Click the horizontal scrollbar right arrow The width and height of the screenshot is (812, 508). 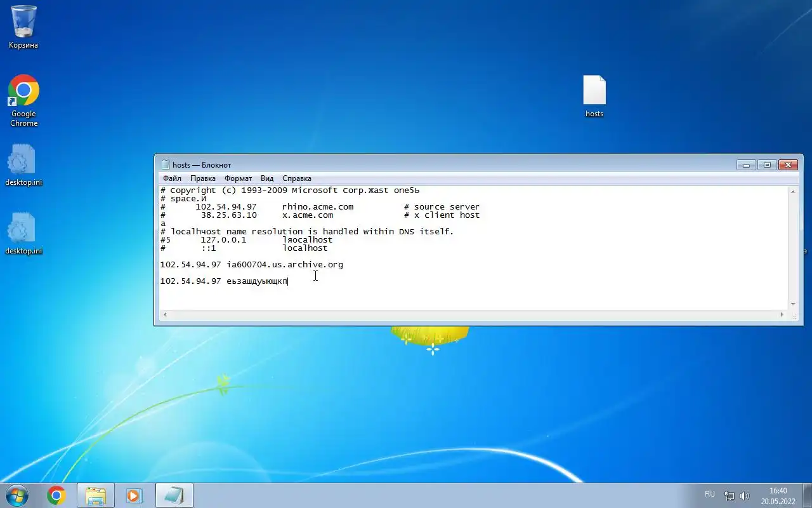pos(782,315)
